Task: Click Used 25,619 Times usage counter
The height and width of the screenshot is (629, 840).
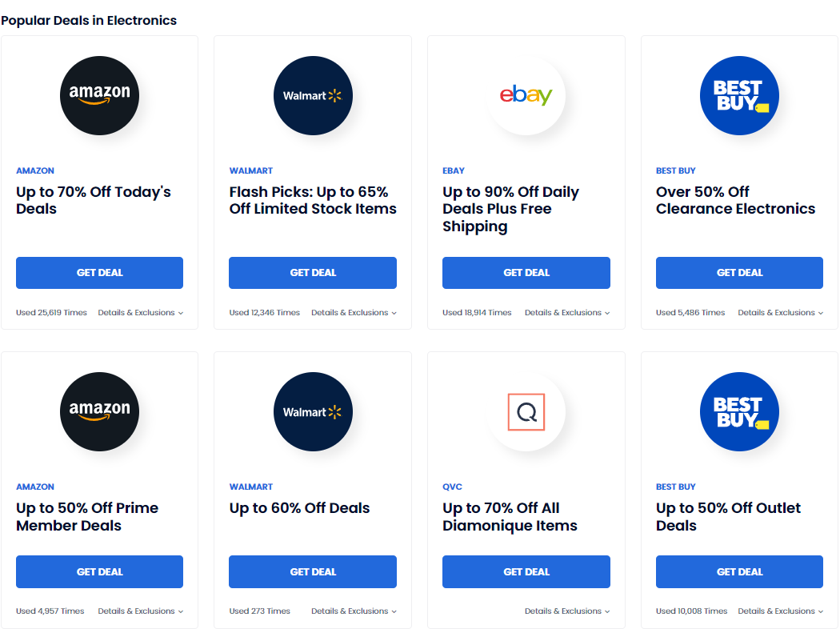Action: (x=51, y=312)
